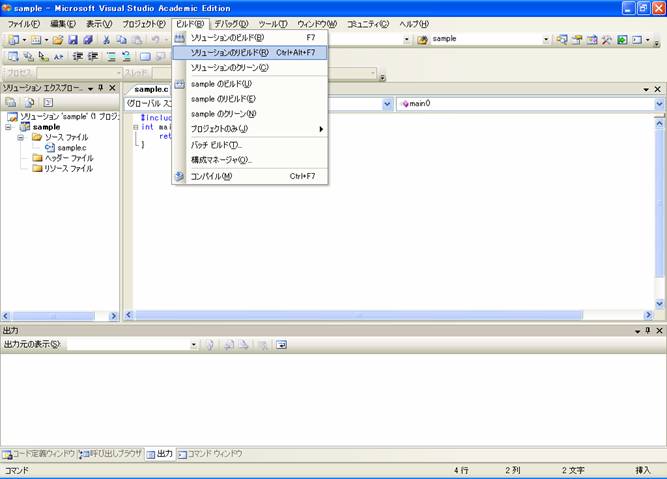
Task: Select ソリューションのリビルド menu entry
Action: click(229, 52)
